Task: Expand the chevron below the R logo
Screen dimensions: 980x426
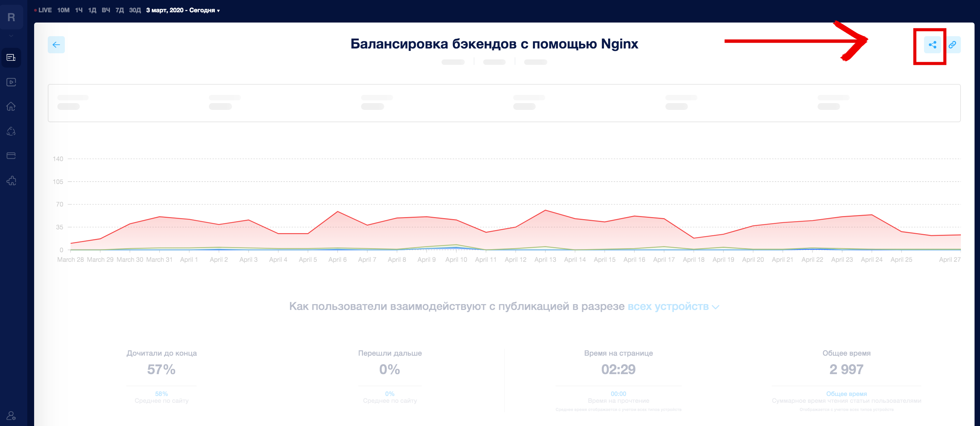Action: tap(11, 36)
